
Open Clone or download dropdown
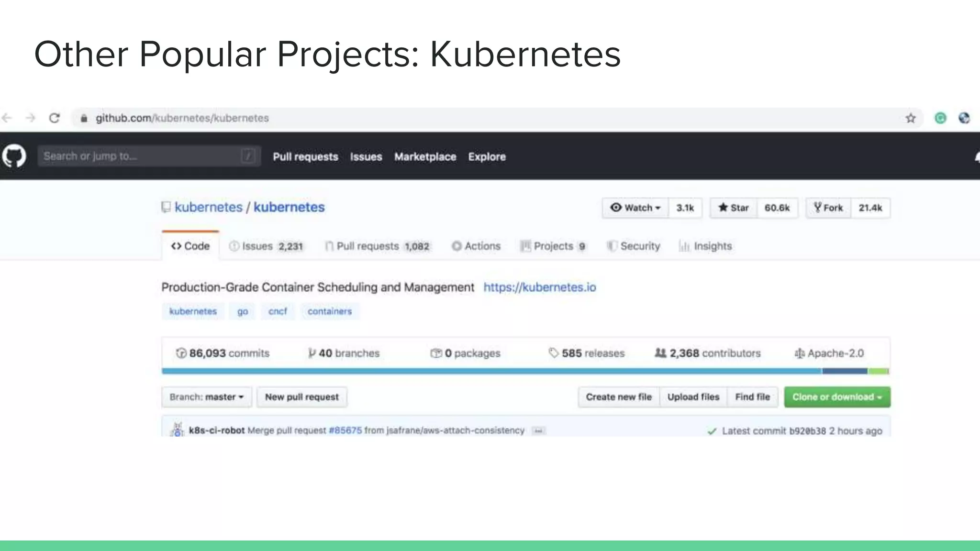click(x=837, y=397)
